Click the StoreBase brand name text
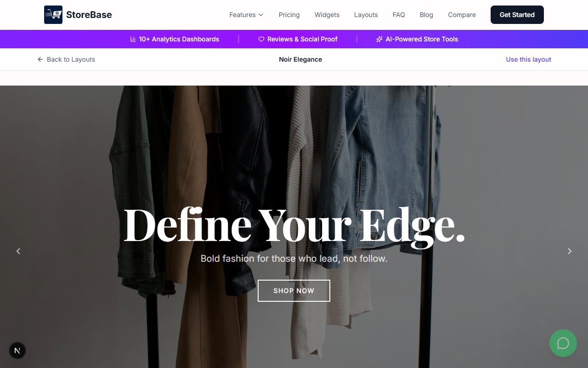588x368 pixels. click(x=89, y=15)
